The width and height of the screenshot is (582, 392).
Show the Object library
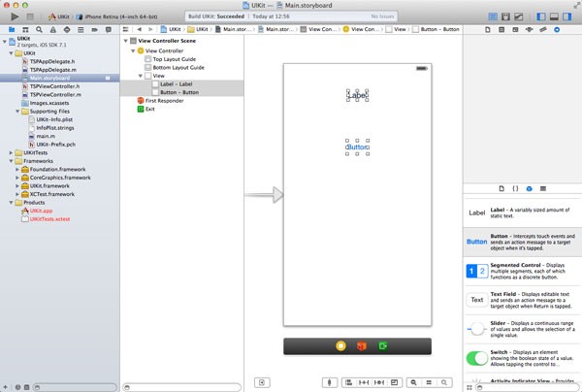click(529, 188)
